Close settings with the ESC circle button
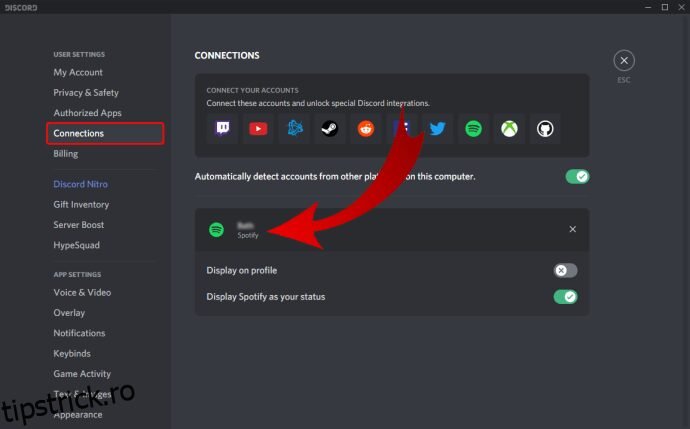Viewport: 690px width, 429px height. coord(624,61)
